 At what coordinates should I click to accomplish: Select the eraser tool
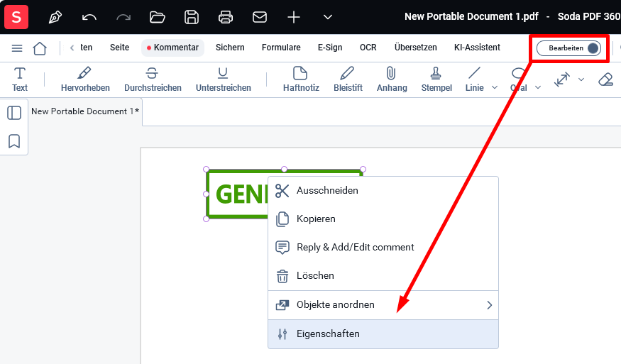[605, 79]
